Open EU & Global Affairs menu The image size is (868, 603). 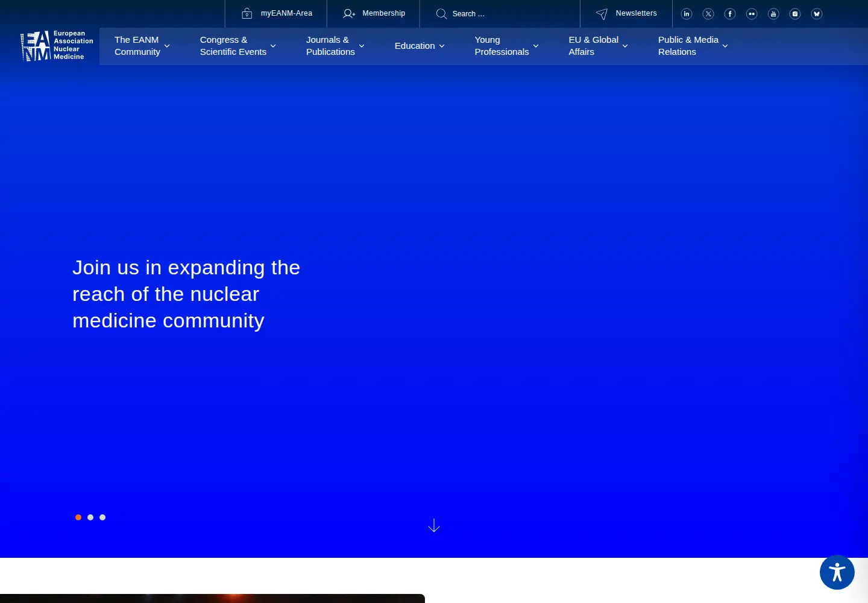594,46
